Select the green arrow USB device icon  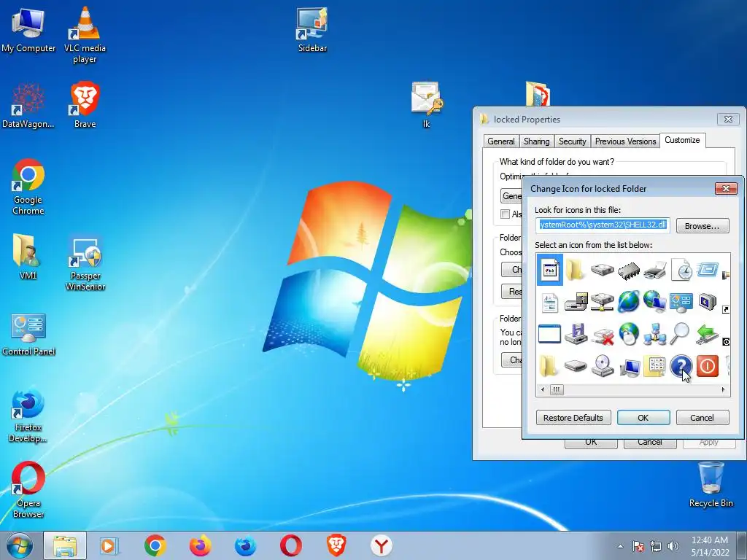click(708, 334)
